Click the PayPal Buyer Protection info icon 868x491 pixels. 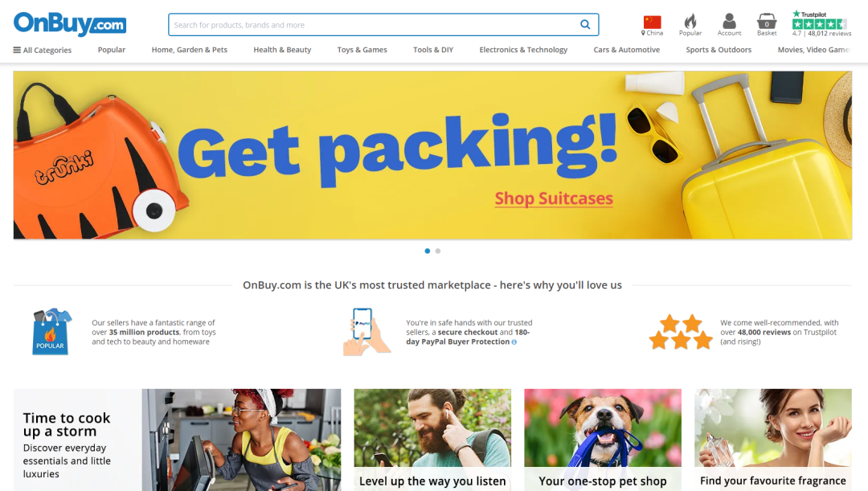pos(514,342)
